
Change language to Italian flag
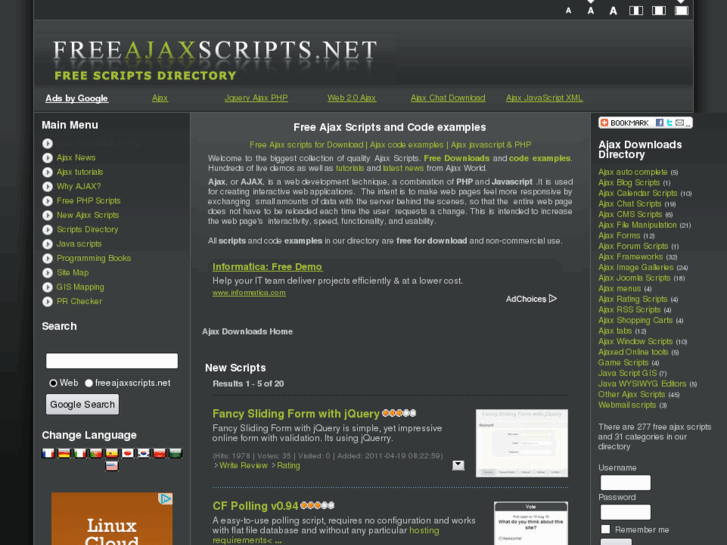[x=80, y=453]
